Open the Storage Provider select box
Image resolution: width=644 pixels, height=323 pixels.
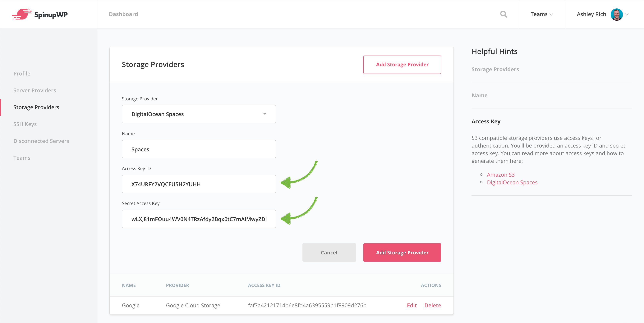point(199,114)
